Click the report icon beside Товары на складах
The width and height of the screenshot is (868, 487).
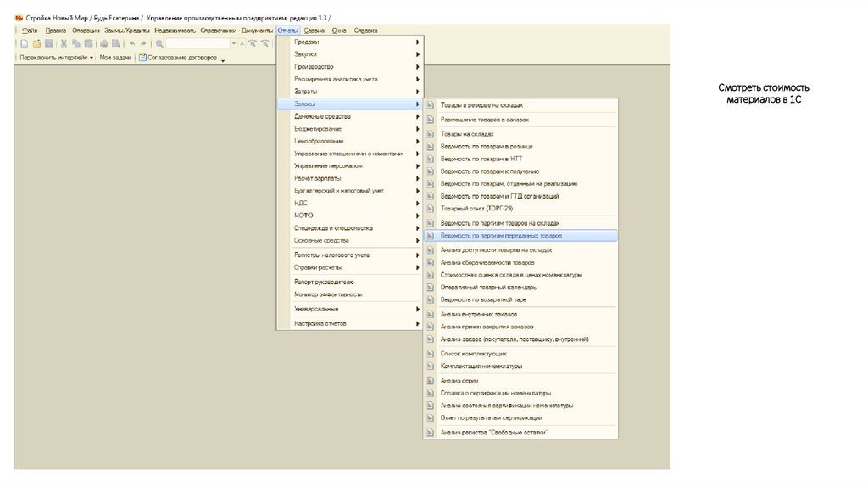click(430, 134)
